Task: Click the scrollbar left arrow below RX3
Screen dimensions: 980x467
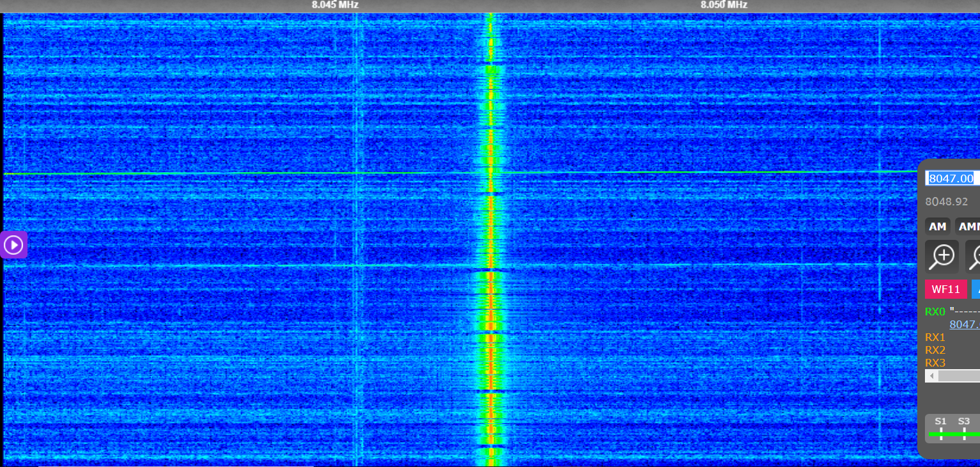Action: coord(931,376)
